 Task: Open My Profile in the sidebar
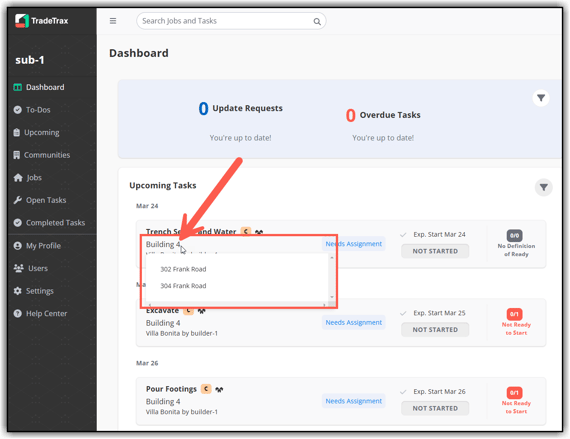52,246
